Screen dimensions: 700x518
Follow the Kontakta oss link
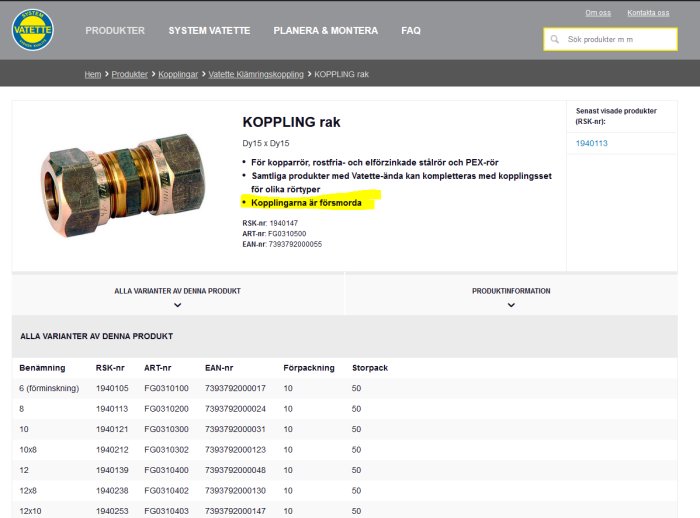[648, 13]
